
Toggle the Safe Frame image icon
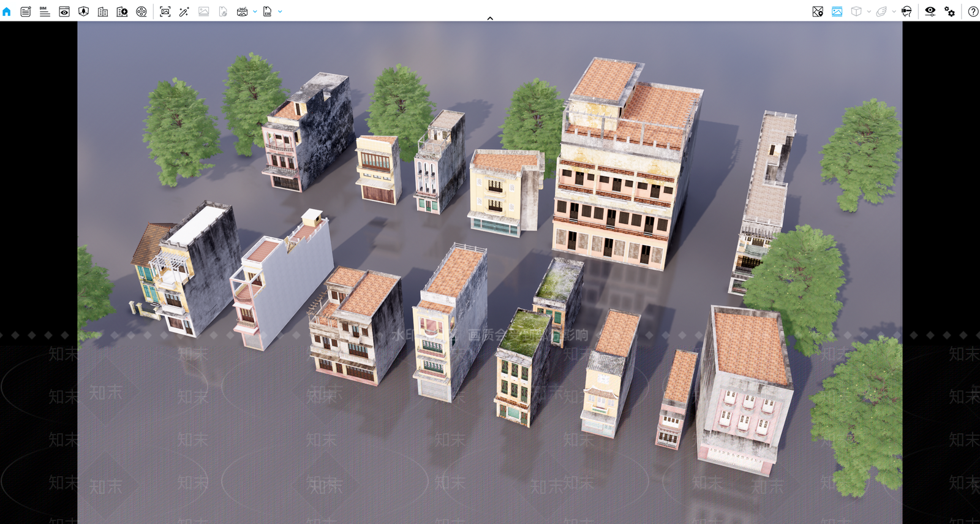tap(837, 12)
